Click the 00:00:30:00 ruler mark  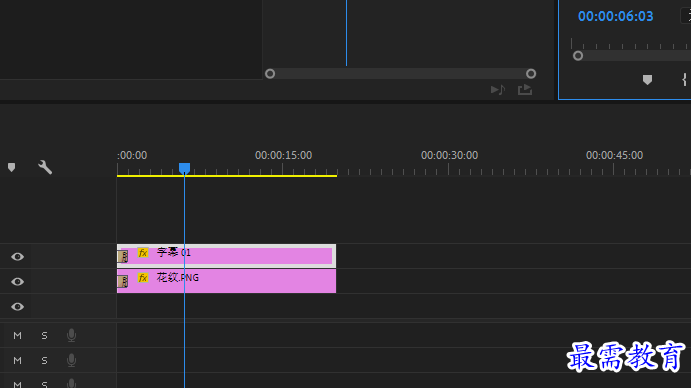tap(449, 155)
